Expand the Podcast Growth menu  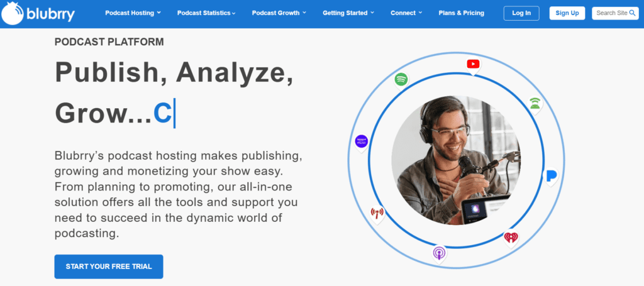point(279,13)
